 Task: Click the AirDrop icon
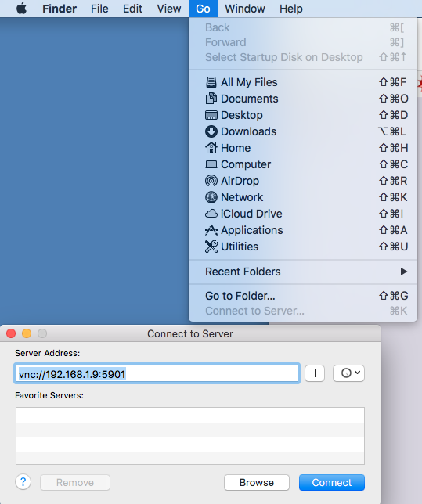click(x=211, y=181)
